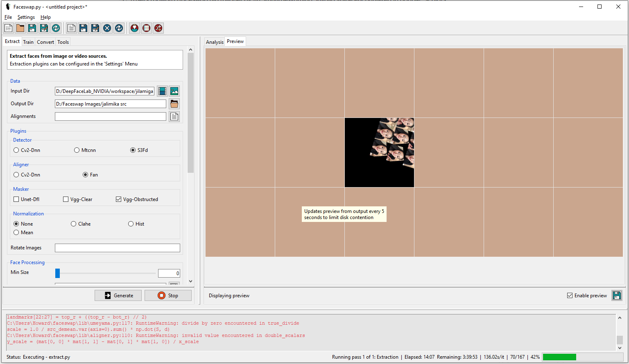Viewport: 629px width, 364px height.
Task: Select Cv2-Dnn under Aligner
Action: (27, 175)
